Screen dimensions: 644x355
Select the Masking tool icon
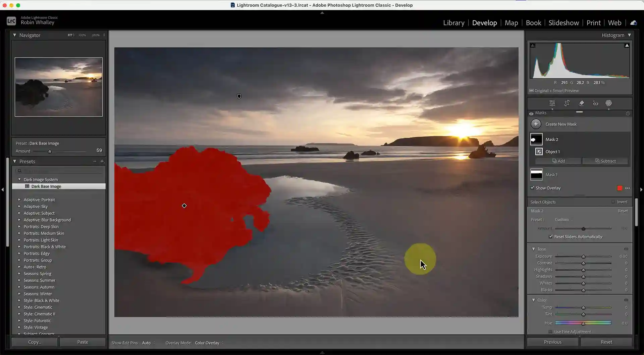point(608,103)
